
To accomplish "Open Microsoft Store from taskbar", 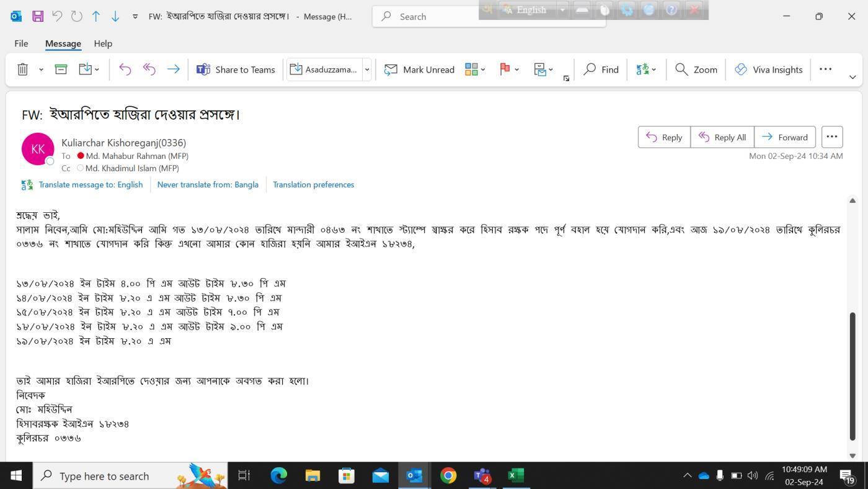I will pos(347,476).
